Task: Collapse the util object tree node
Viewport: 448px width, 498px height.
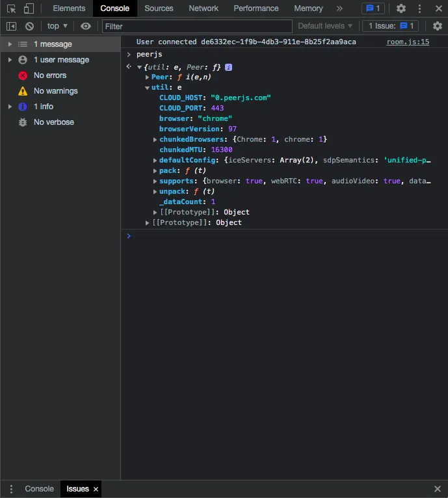Action: [147, 87]
